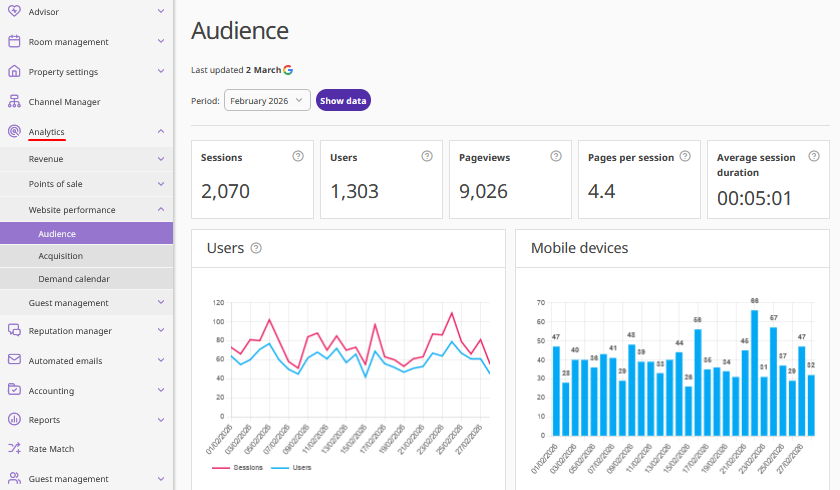Open the Demand calendar menu item
The width and height of the screenshot is (840, 490).
[x=74, y=279]
